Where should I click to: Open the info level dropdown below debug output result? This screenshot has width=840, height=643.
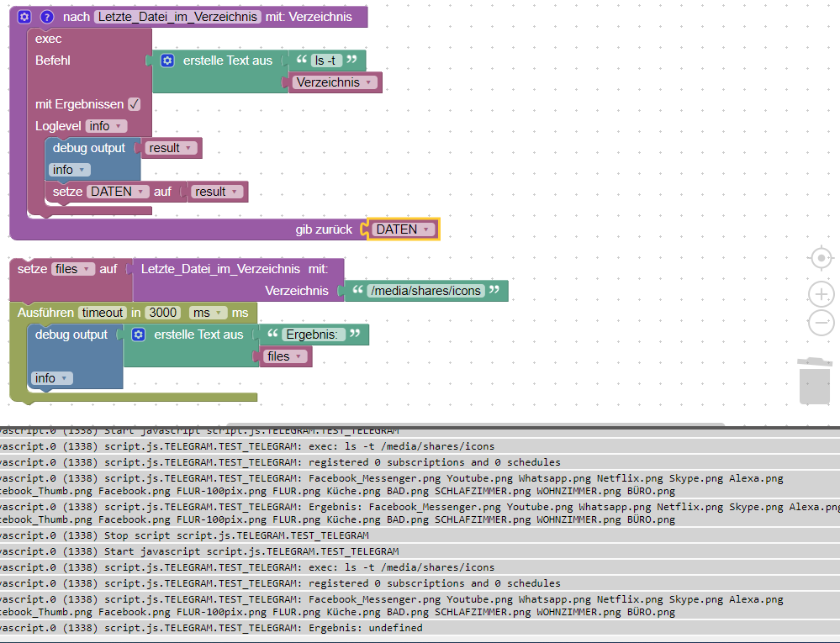70,170
